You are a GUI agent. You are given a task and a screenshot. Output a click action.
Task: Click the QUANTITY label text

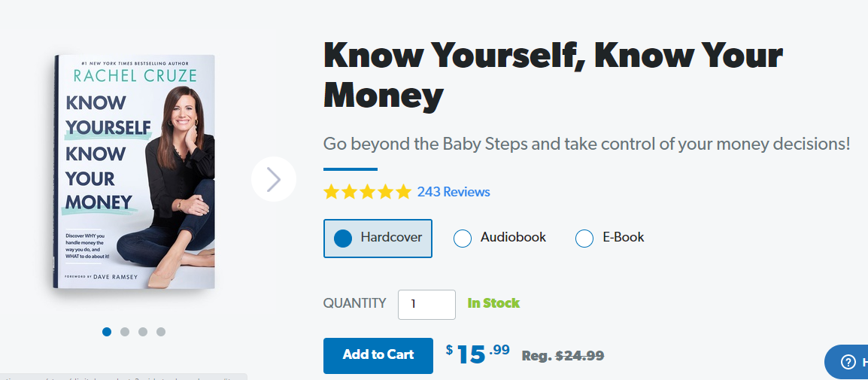click(x=354, y=303)
